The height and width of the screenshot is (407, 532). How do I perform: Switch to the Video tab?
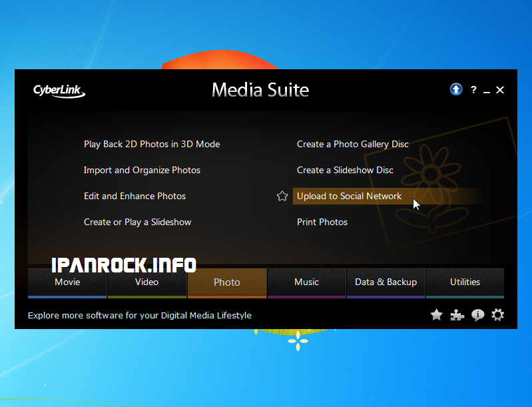click(x=147, y=283)
